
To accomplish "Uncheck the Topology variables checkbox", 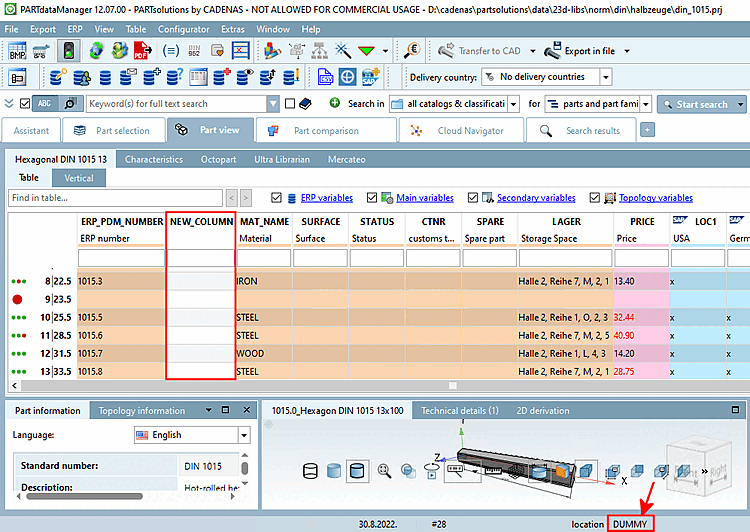I will coord(596,198).
